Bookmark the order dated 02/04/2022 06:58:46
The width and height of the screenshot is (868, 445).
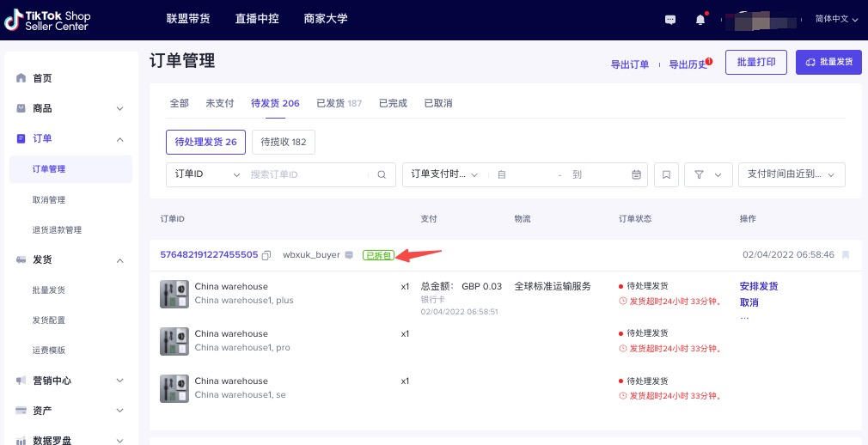(x=846, y=255)
